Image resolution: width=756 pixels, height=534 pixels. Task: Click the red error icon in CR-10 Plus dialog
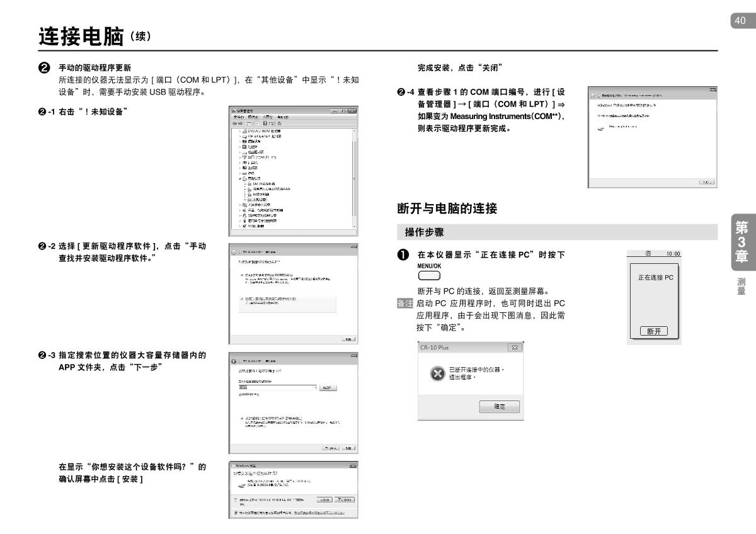point(437,373)
